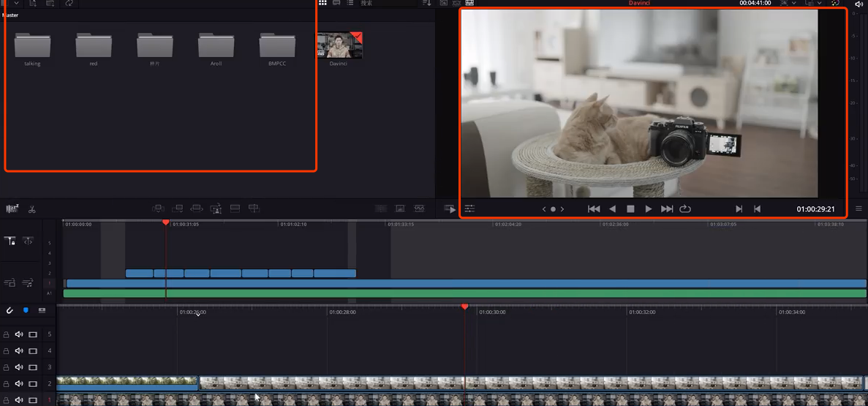Click the 01:01:02:10 mark on upper ruler
This screenshot has height=406, width=868.
click(292, 225)
